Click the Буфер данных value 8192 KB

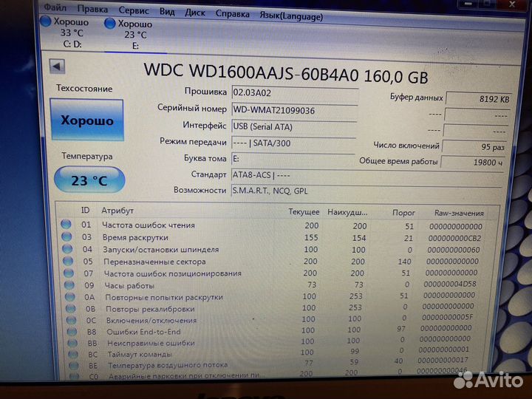(478, 99)
